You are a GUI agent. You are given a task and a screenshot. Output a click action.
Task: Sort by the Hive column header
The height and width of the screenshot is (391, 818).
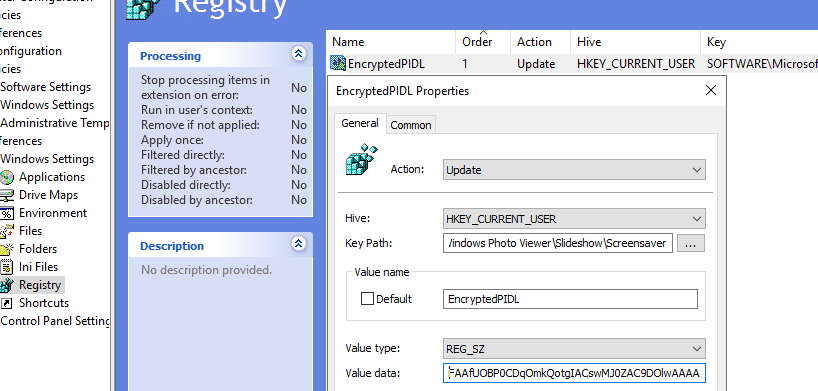(x=635, y=42)
